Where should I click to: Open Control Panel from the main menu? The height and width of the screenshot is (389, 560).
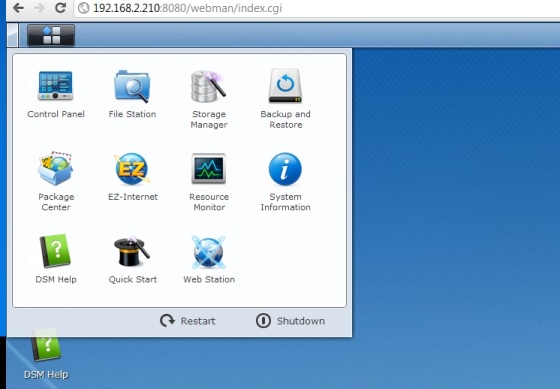(56, 94)
